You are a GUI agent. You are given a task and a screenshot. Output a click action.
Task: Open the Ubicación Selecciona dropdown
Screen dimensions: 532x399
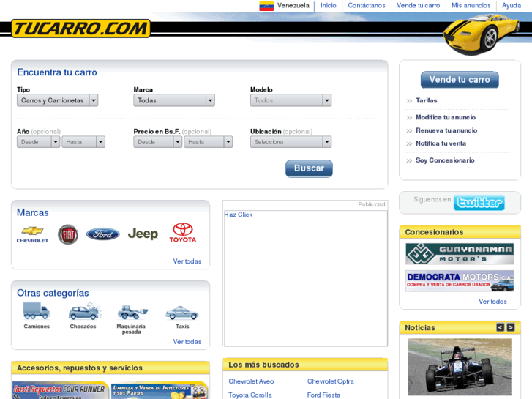pos(291,142)
